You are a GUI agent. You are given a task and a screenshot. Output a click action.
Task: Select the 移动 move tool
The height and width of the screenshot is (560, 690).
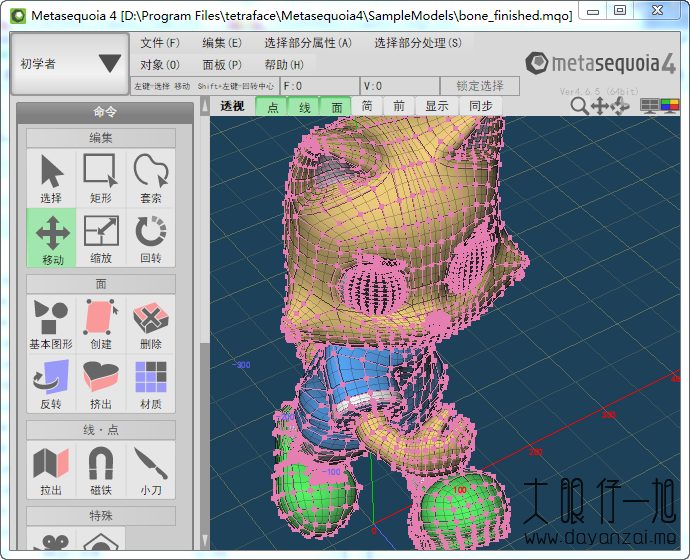tap(51, 238)
